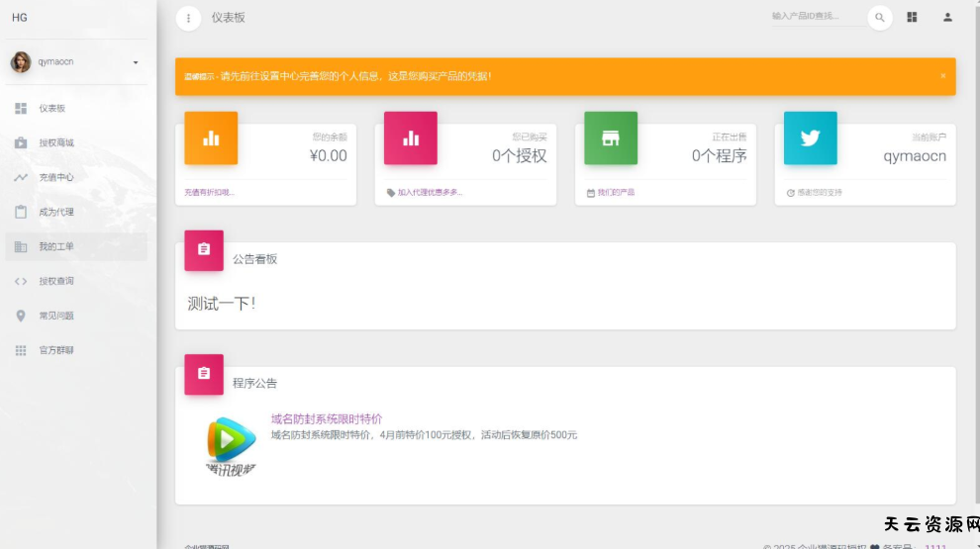Click the green store icon
This screenshot has height=549, width=980.
611,138
